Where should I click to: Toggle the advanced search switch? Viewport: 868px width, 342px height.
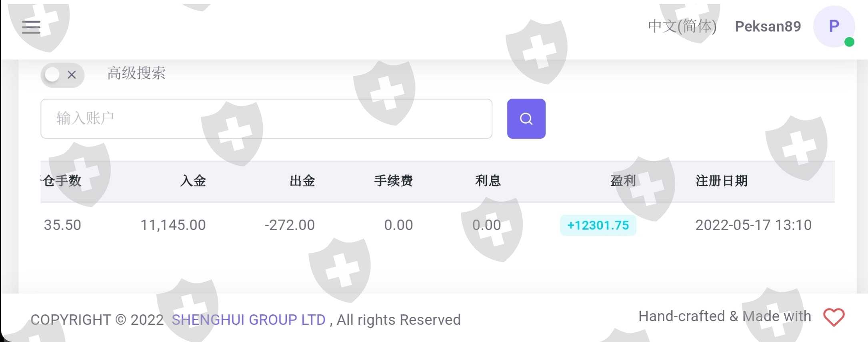coord(62,75)
